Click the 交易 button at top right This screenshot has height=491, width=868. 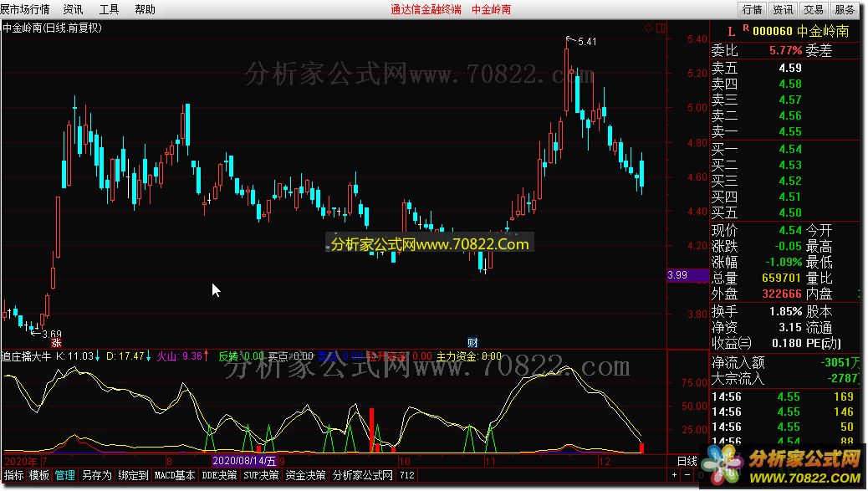click(814, 9)
